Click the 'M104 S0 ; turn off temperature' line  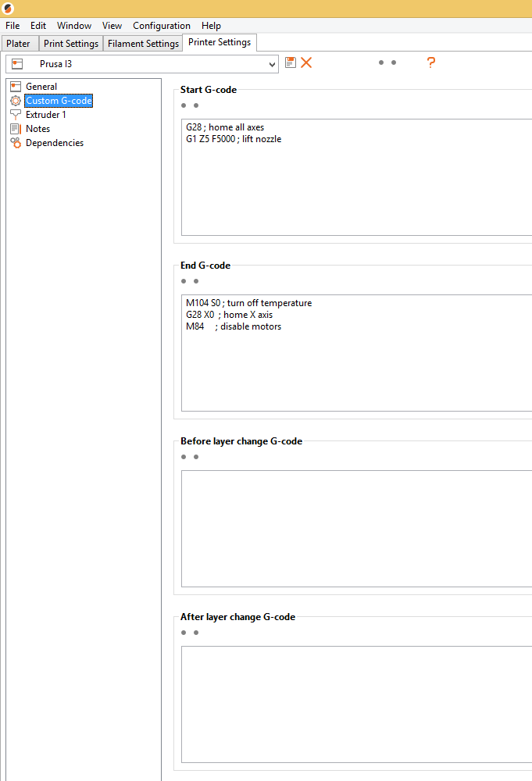point(249,303)
